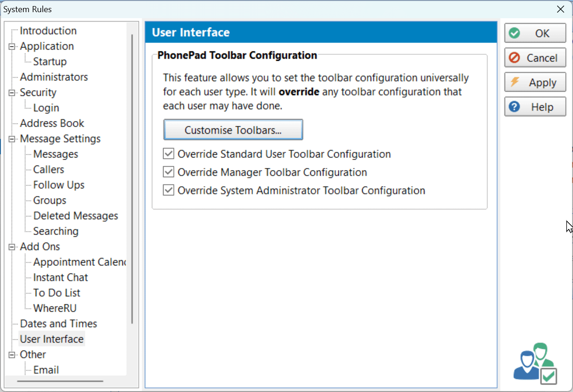Image resolution: width=573 pixels, height=392 pixels.
Task: Select Dates and Times in the tree
Action: pyautogui.click(x=58, y=324)
